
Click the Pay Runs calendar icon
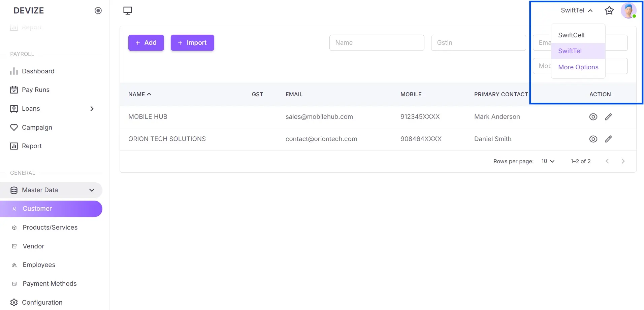point(14,90)
